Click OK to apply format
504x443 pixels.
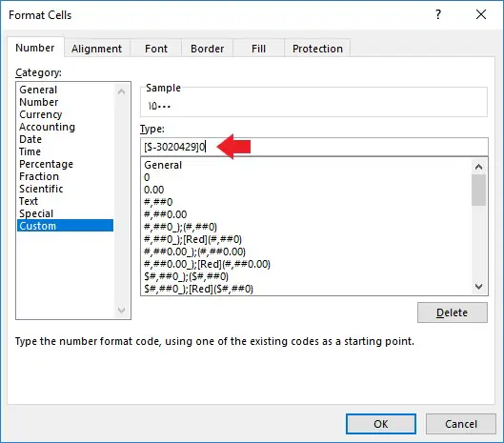point(381,424)
